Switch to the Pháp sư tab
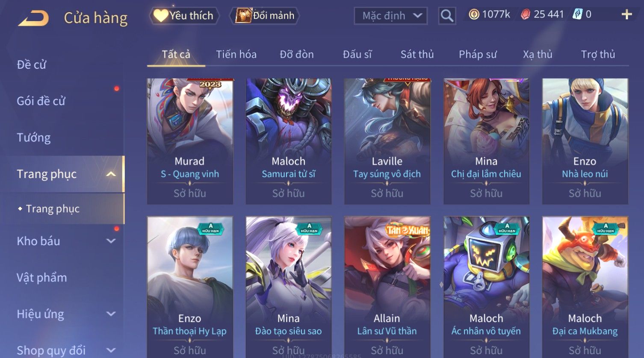The height and width of the screenshot is (358, 644). 478,54
